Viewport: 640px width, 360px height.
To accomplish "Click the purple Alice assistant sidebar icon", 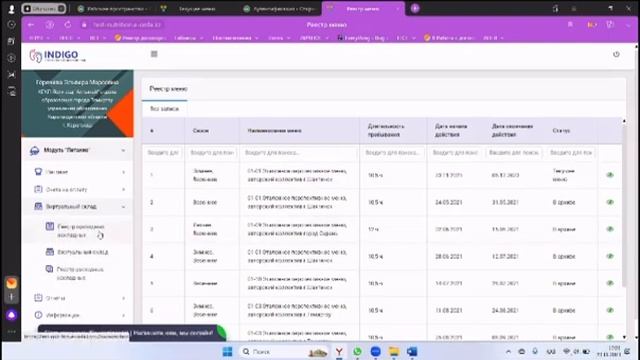I will (x=11, y=315).
